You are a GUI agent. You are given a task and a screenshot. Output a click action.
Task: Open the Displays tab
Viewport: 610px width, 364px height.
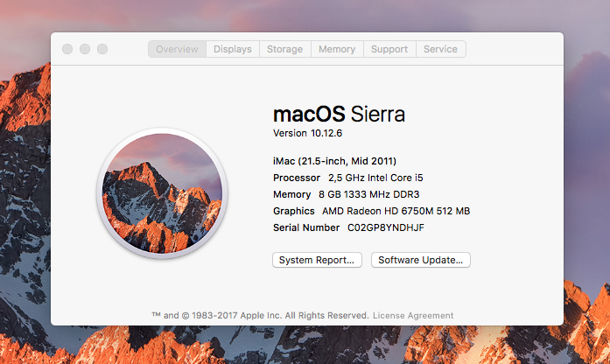[232, 49]
